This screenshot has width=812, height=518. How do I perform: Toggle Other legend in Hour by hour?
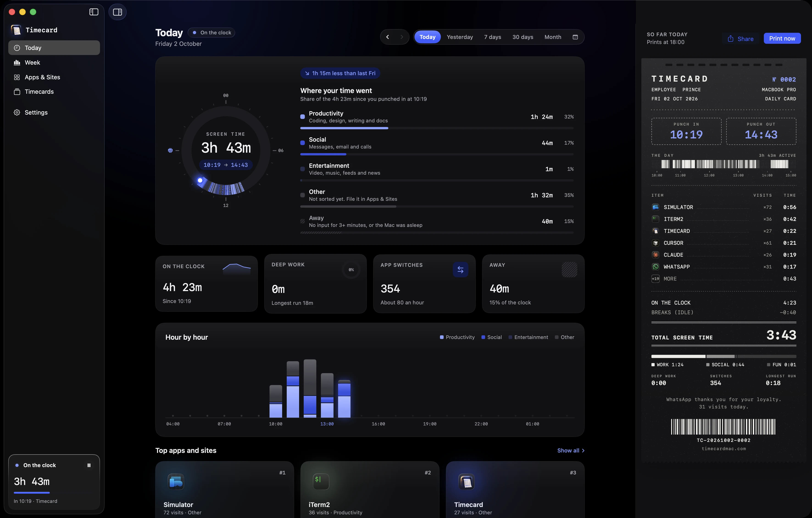tap(565, 337)
